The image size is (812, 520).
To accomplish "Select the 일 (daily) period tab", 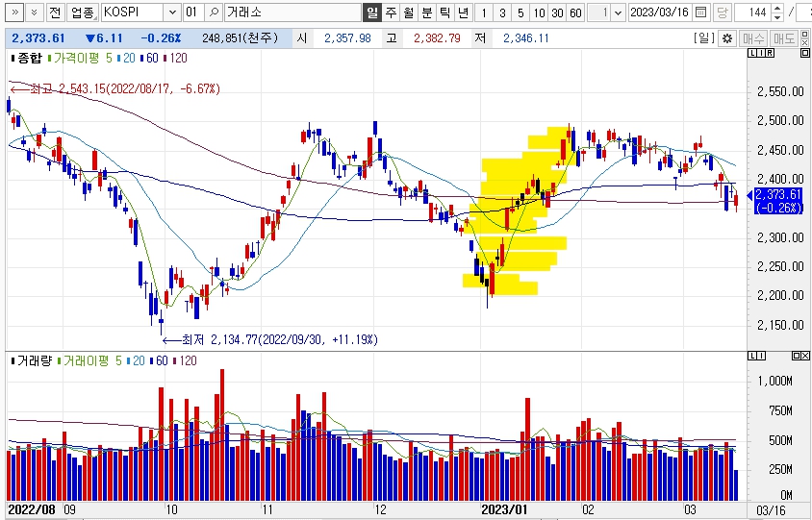I will pyautogui.click(x=371, y=12).
